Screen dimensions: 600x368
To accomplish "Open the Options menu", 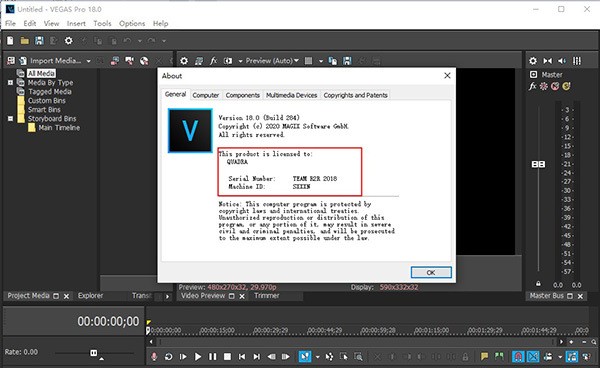I will [x=132, y=23].
